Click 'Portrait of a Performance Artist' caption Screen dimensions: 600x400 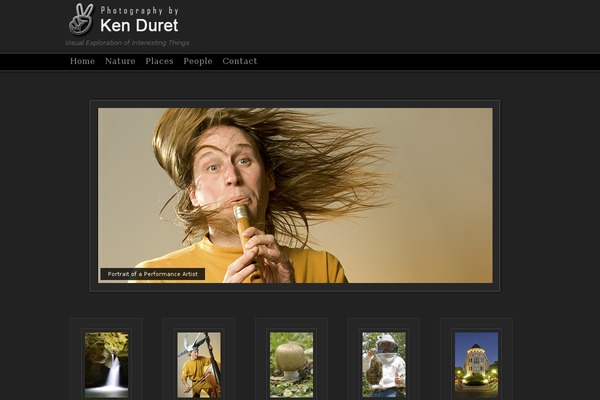click(152, 274)
